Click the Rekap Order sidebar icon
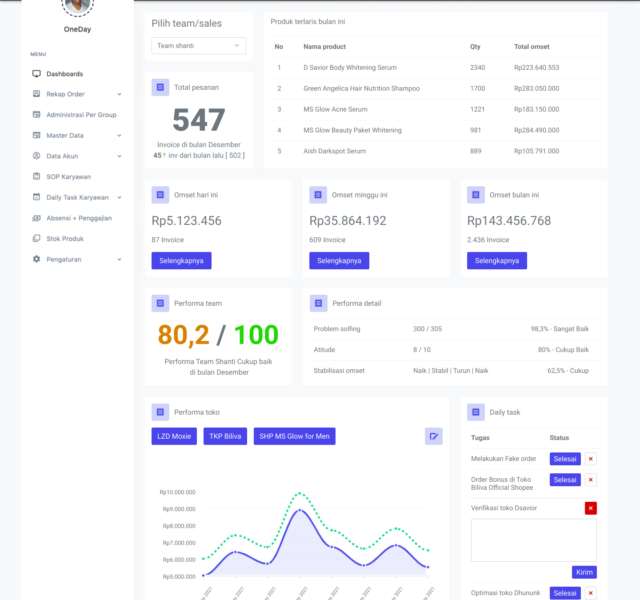This screenshot has width=640, height=600. coord(36,94)
